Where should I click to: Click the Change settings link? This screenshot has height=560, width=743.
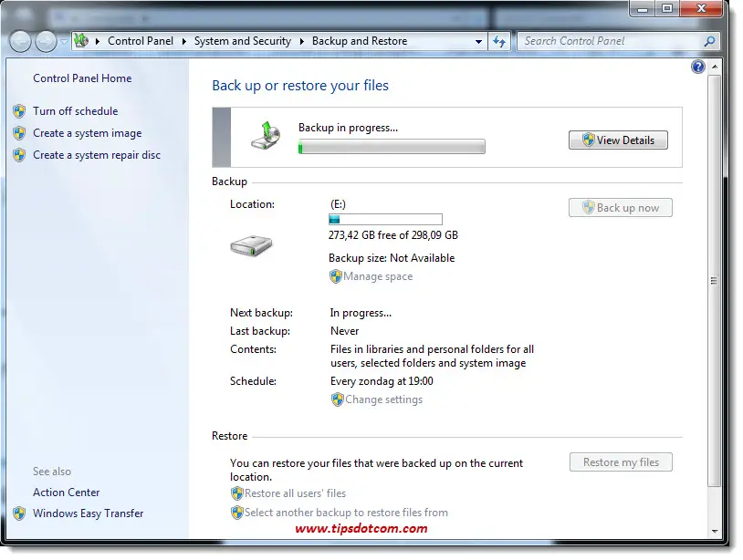pos(383,399)
